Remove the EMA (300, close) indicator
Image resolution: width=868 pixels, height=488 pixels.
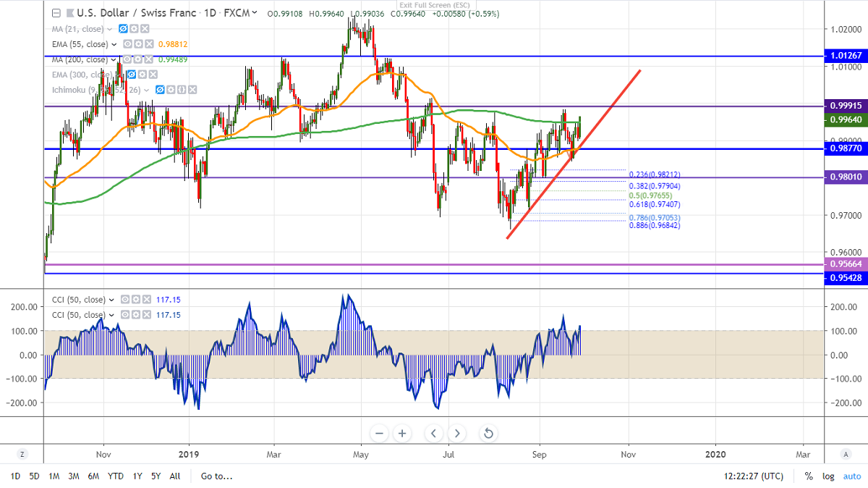(153, 75)
